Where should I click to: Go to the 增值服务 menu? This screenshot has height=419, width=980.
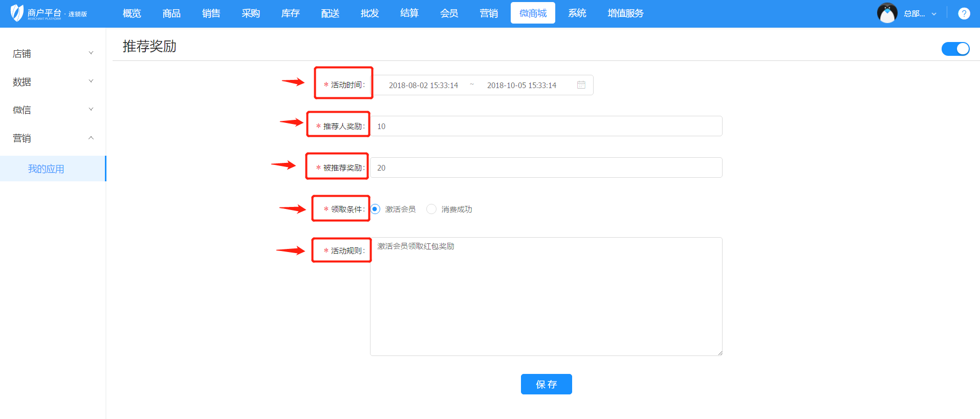(x=625, y=13)
